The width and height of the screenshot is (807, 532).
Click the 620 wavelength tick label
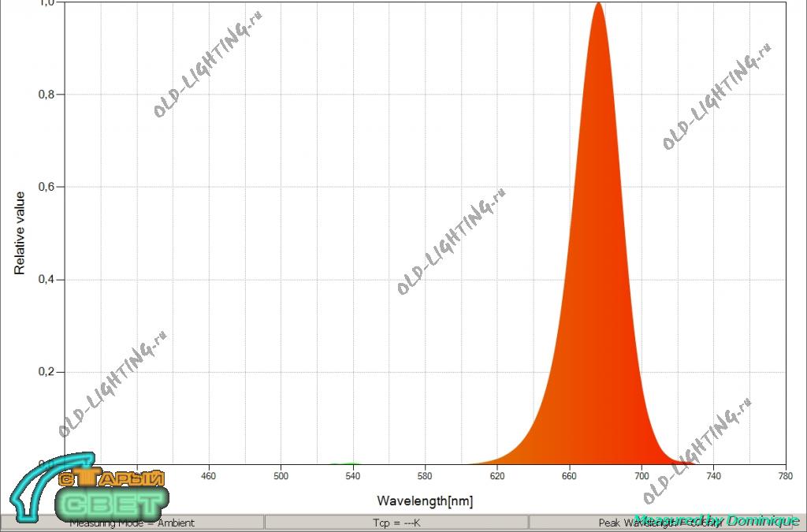[497, 476]
